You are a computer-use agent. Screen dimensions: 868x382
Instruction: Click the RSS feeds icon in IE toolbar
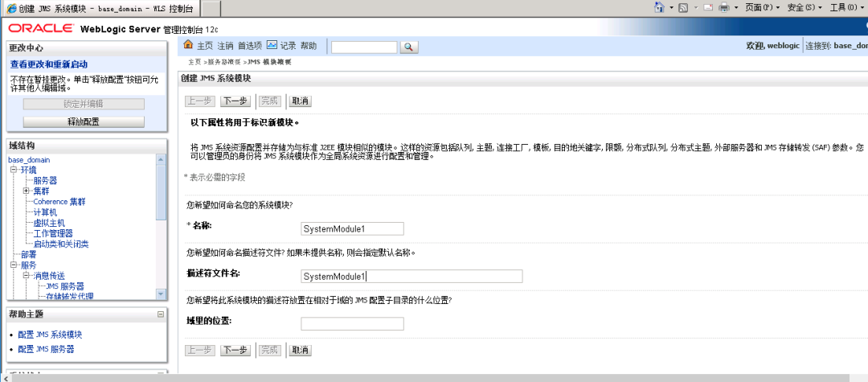pos(684,7)
